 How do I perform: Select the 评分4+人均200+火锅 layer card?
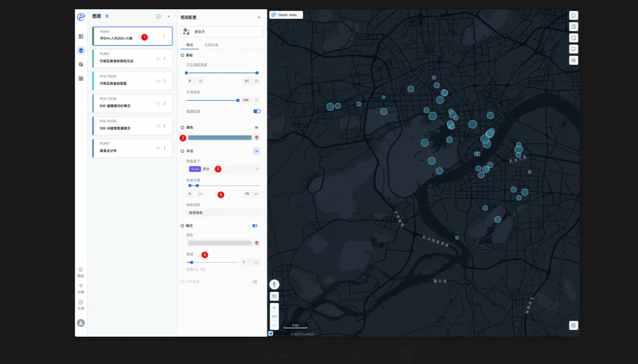pyautogui.click(x=133, y=36)
